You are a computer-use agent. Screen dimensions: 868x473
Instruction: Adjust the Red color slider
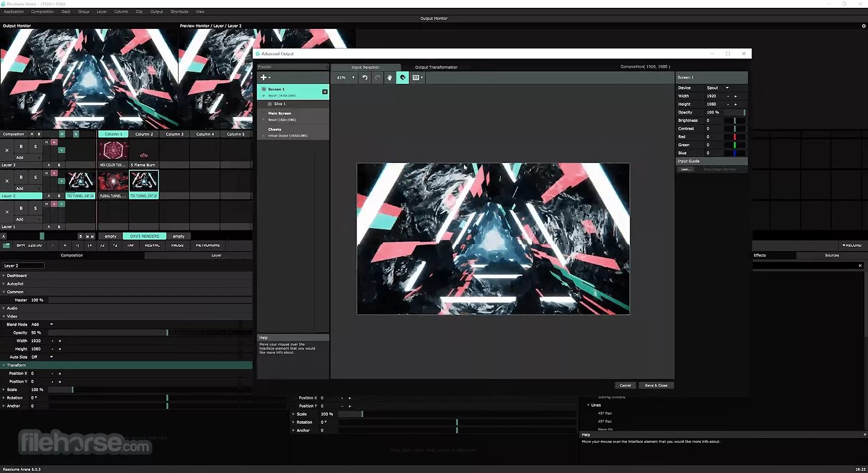coord(735,137)
